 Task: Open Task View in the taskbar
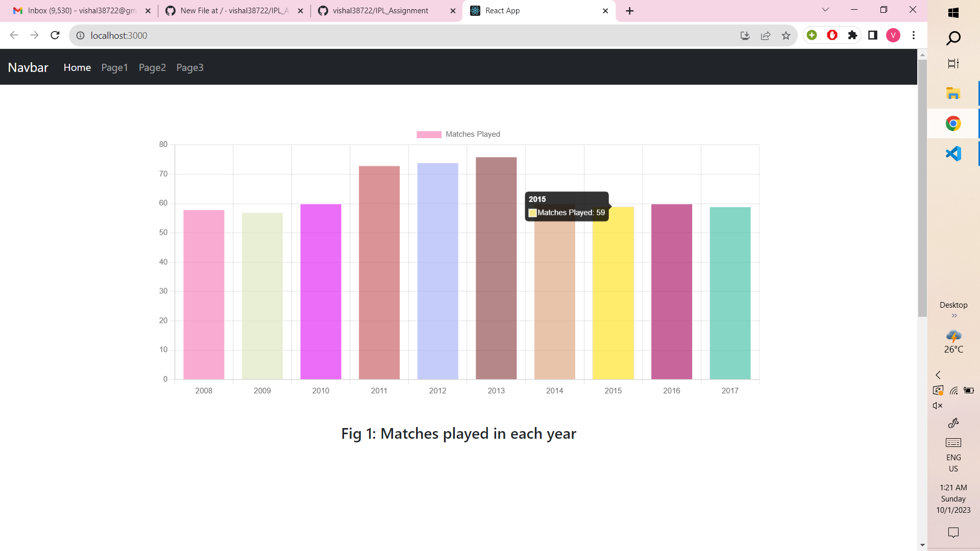click(x=953, y=64)
